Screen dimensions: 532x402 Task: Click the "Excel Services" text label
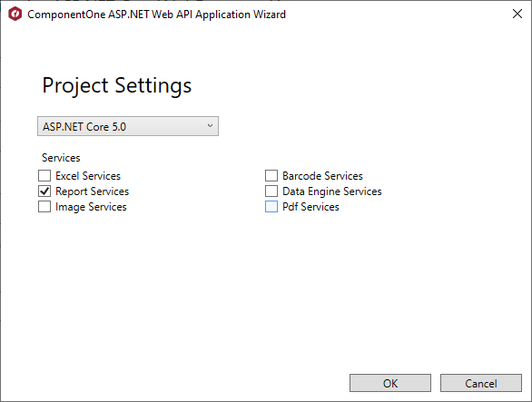point(88,176)
